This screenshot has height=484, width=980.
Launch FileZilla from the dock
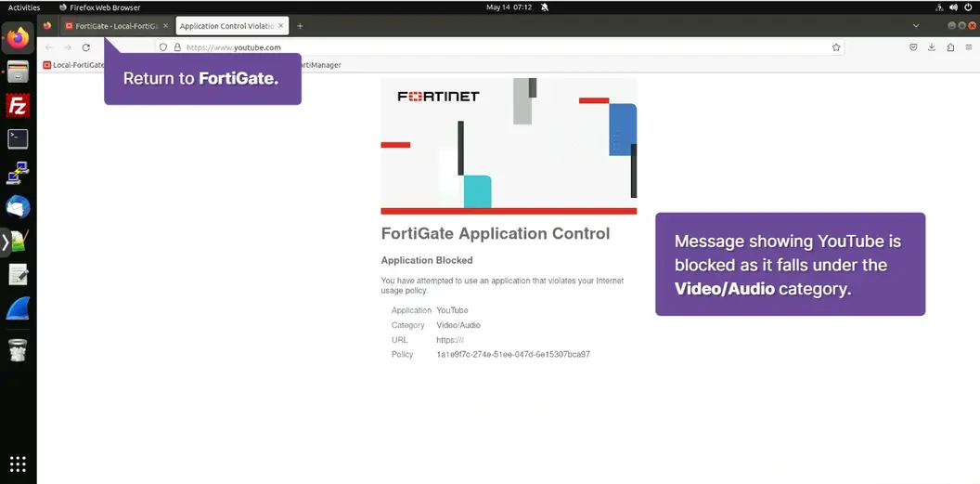19,106
